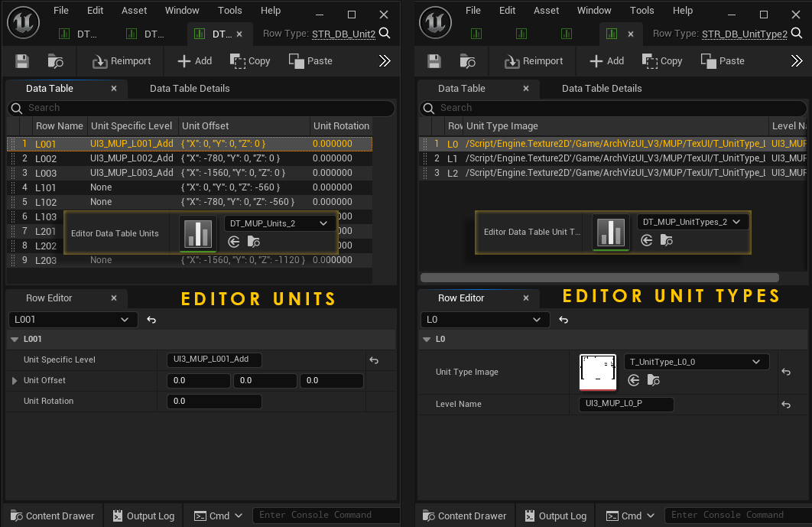
Task: Open the Asset menu in the right window
Action: pyautogui.click(x=547, y=11)
